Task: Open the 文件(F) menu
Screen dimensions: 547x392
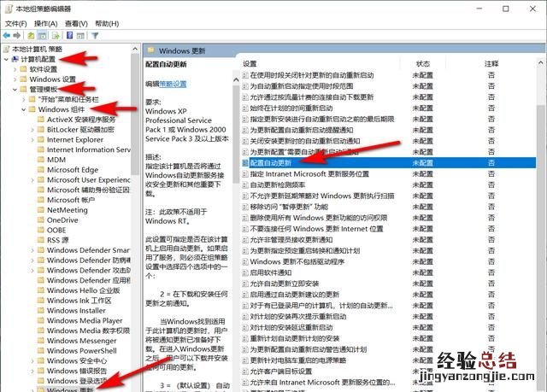Action: [15, 24]
